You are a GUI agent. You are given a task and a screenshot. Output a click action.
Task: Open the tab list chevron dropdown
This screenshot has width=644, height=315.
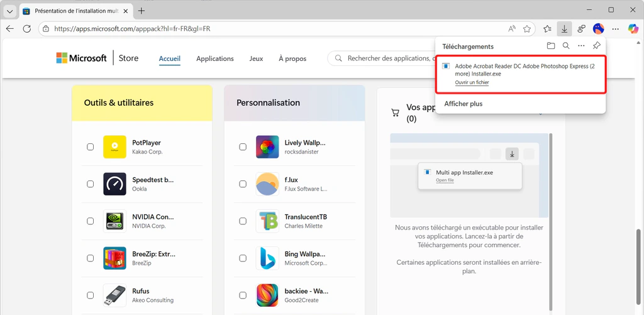[9, 11]
